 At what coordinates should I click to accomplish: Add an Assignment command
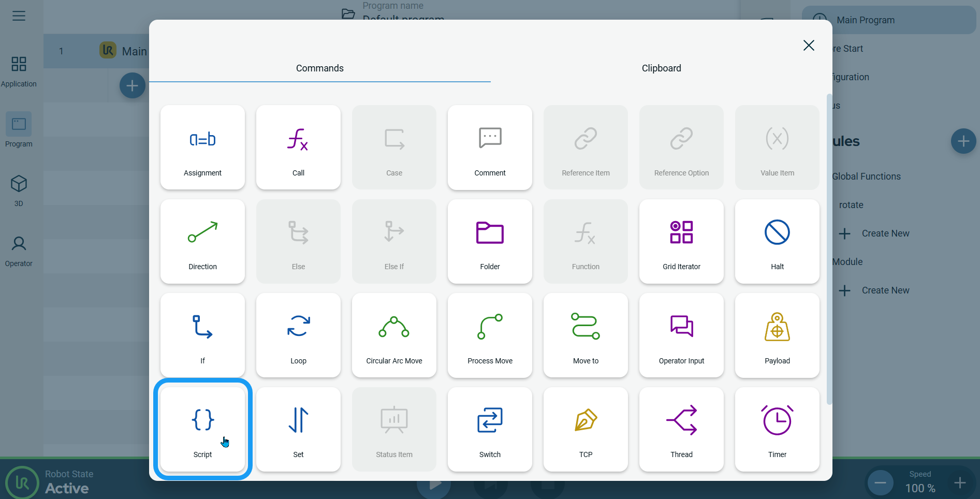pyautogui.click(x=202, y=148)
